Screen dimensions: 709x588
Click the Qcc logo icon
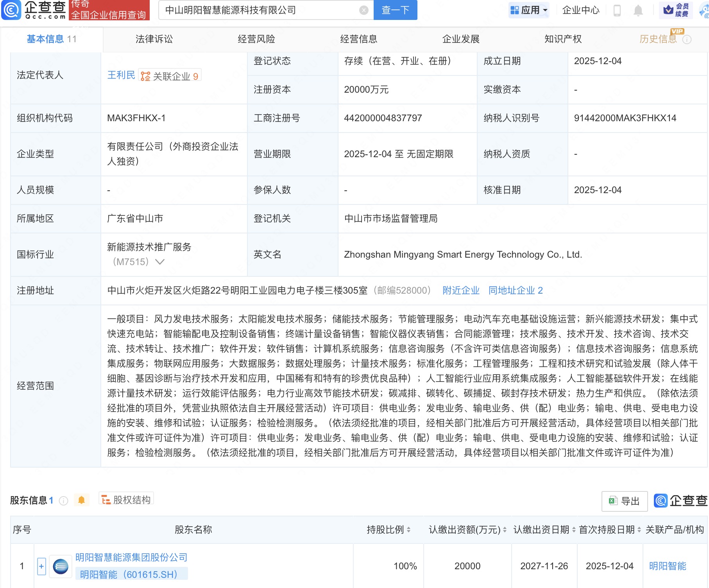(x=11, y=10)
